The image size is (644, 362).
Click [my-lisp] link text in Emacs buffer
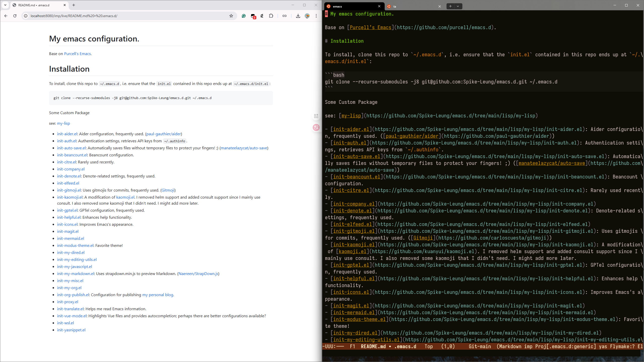[x=351, y=116]
